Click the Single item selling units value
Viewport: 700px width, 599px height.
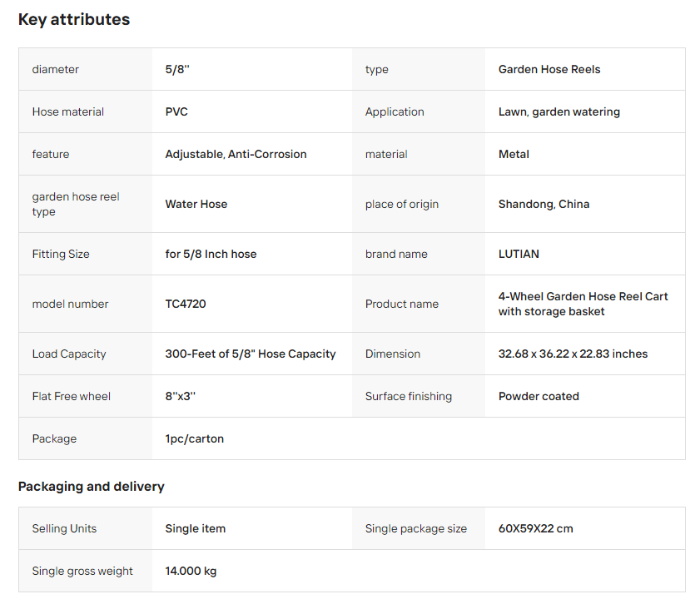point(195,529)
